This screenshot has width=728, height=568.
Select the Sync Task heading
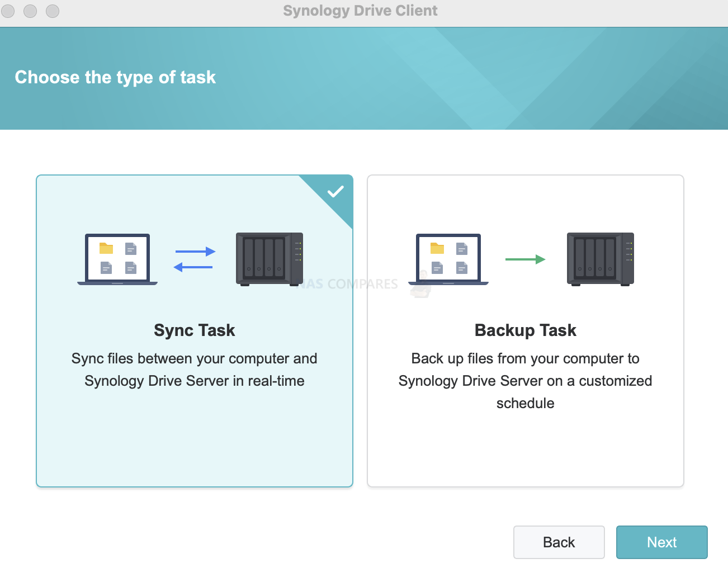(195, 330)
